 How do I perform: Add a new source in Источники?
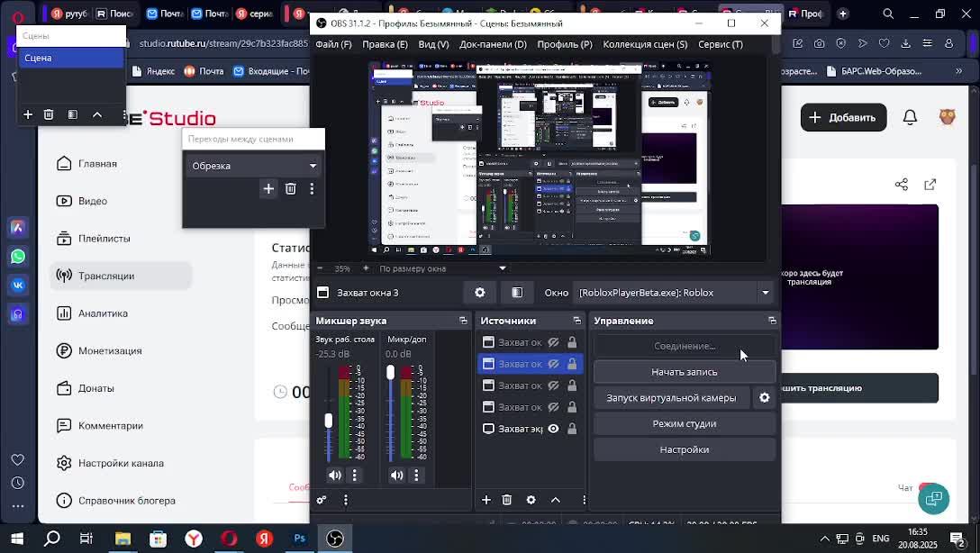point(486,500)
